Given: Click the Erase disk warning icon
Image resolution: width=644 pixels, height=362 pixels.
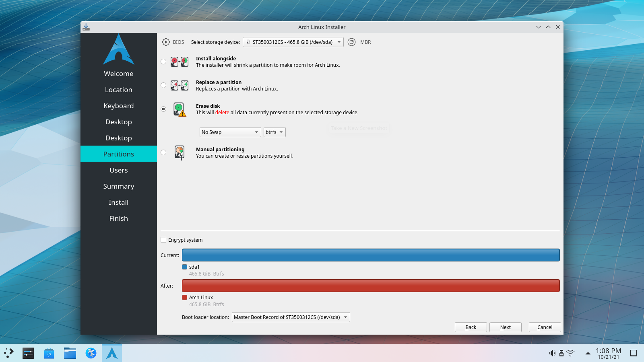Looking at the screenshot, I should (x=180, y=109).
